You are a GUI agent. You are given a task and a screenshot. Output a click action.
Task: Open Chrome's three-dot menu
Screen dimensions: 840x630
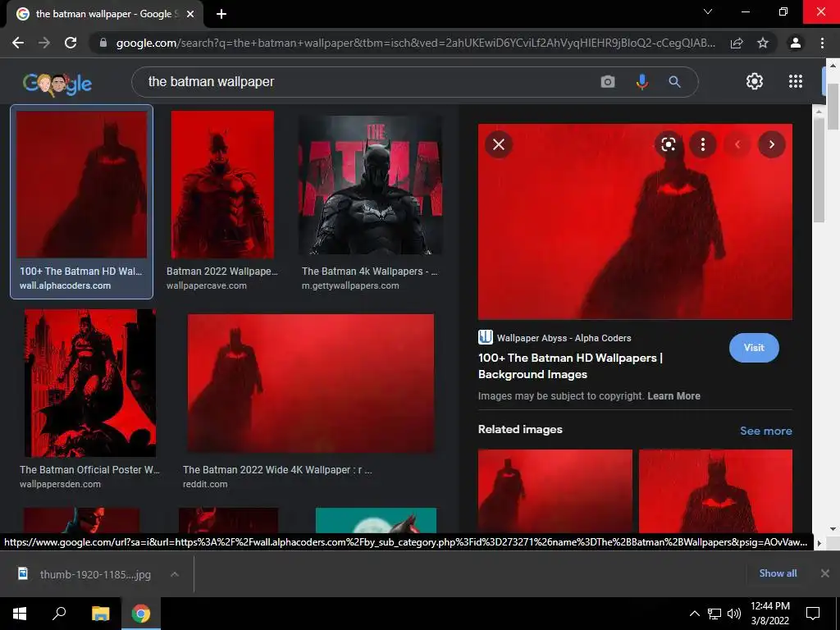822,43
